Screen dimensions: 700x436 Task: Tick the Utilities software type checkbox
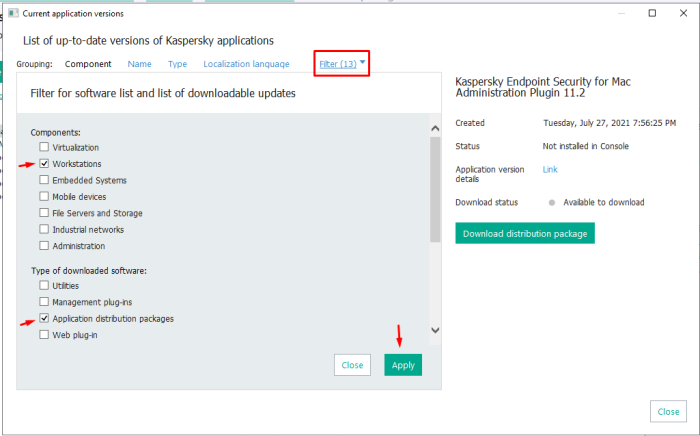(44, 285)
